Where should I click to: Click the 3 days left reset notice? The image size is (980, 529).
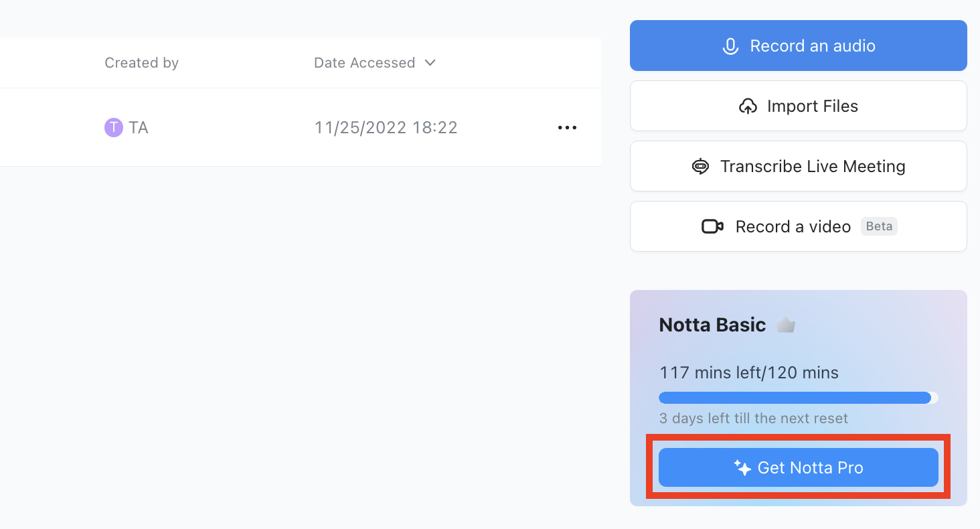tap(754, 419)
